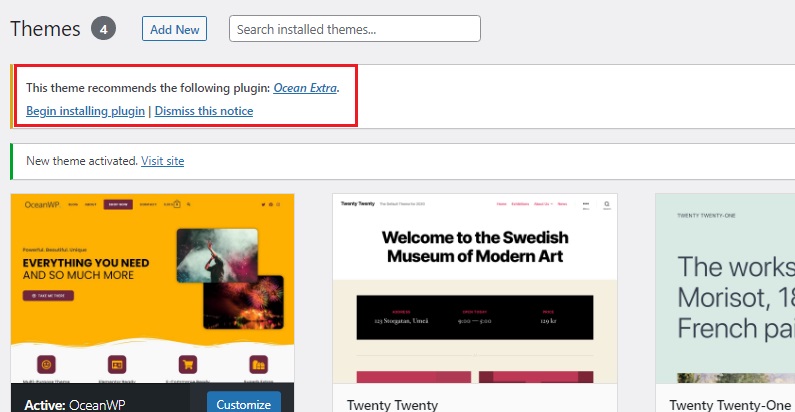Click the Themes page heading
The height and width of the screenshot is (412, 795).
[x=45, y=29]
